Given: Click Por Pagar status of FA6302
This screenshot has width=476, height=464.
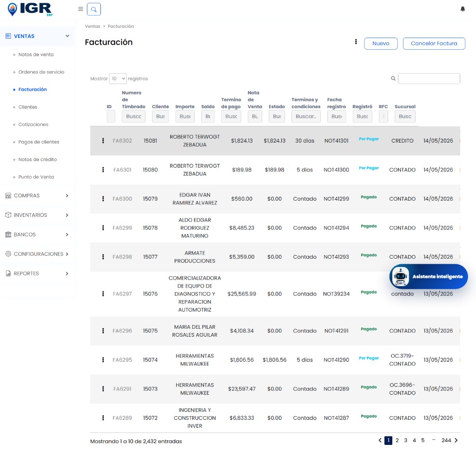Looking at the screenshot, I should [x=369, y=139].
